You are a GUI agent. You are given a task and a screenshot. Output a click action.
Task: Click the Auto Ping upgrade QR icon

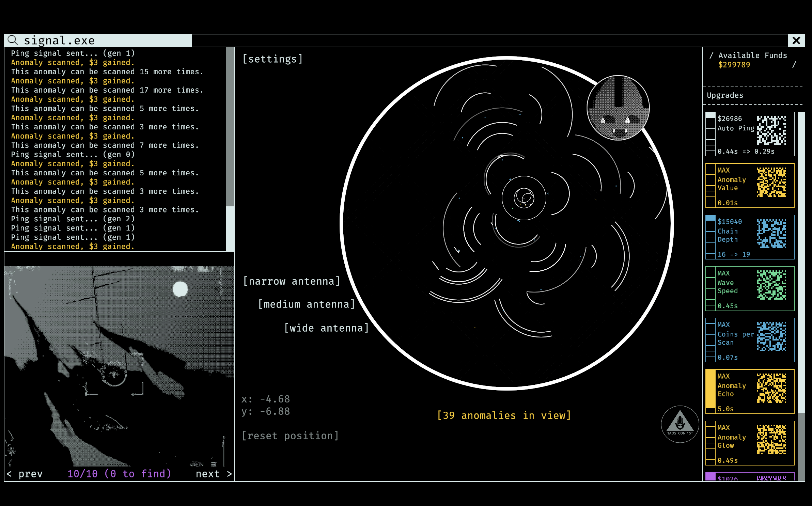coord(771,130)
